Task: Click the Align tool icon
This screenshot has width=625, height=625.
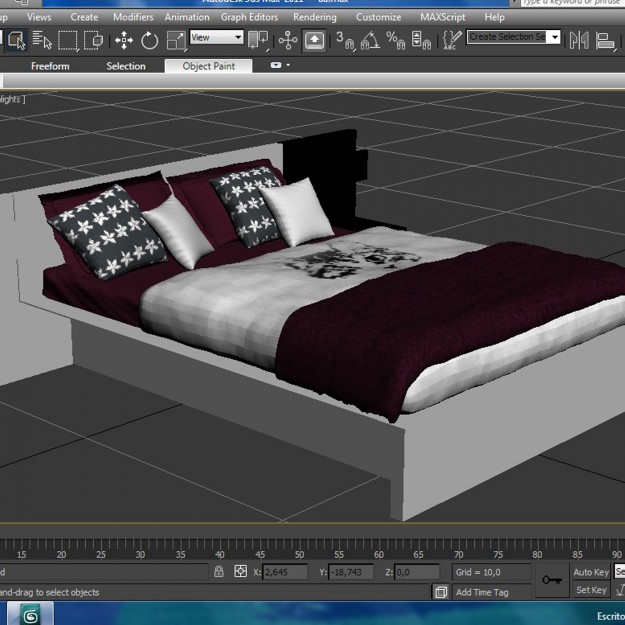Action: point(605,40)
